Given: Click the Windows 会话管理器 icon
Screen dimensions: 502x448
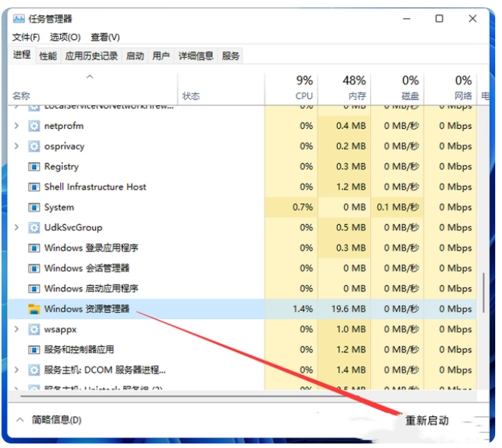Looking at the screenshot, I should tap(34, 268).
